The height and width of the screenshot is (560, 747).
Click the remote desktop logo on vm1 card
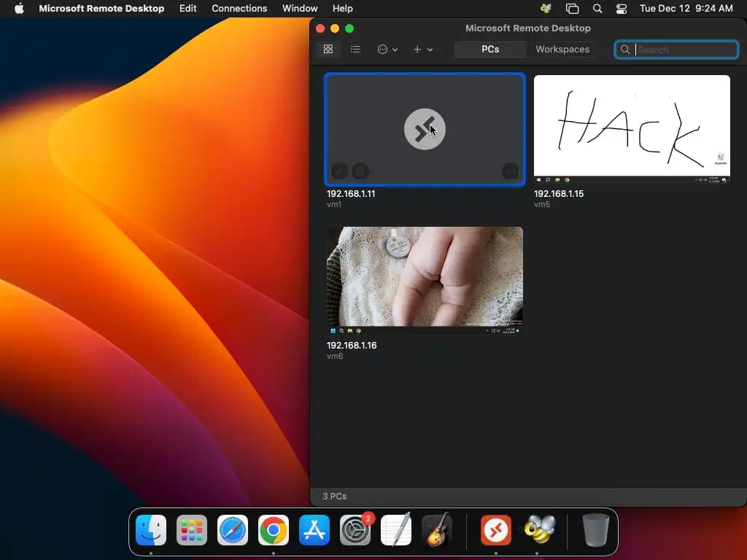(425, 129)
